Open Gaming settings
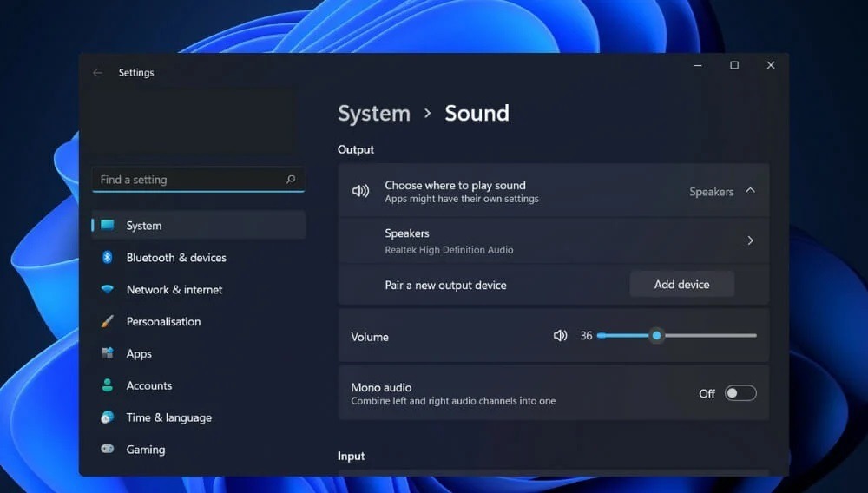This screenshot has height=493, width=868. point(198,450)
